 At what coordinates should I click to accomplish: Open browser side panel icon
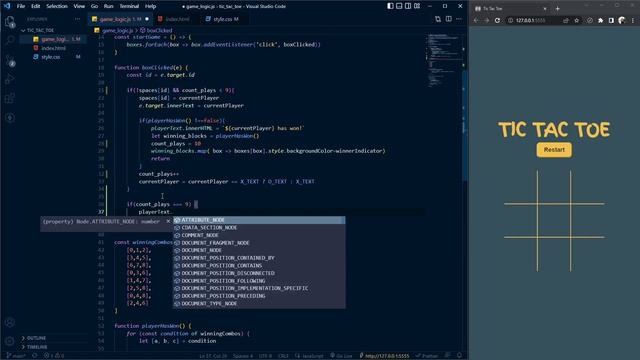(611, 20)
